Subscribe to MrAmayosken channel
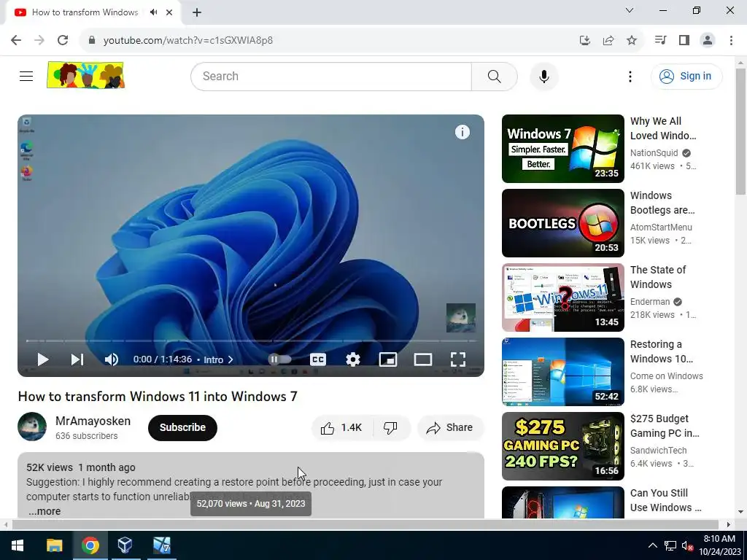 click(182, 427)
